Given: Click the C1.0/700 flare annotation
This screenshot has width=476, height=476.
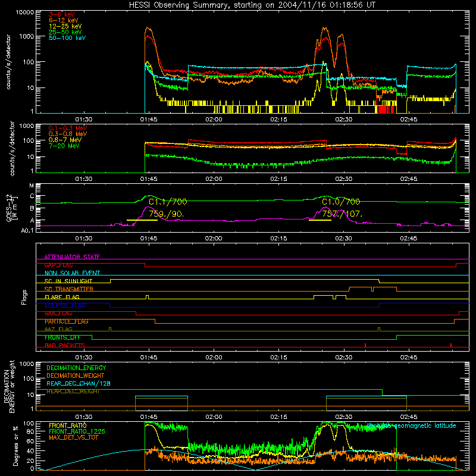Looking at the screenshot, I should click(x=341, y=202).
